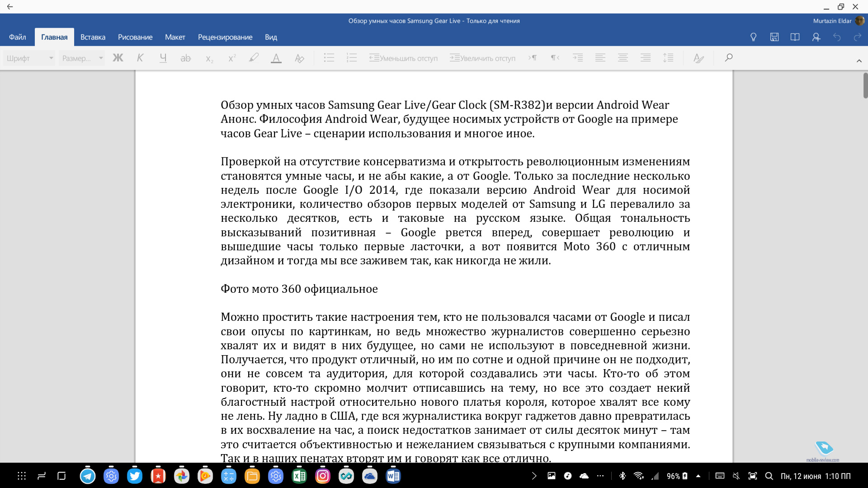This screenshot has height=488, width=868.
Task: Toggle underline (Ч) formatting
Action: pos(163,58)
